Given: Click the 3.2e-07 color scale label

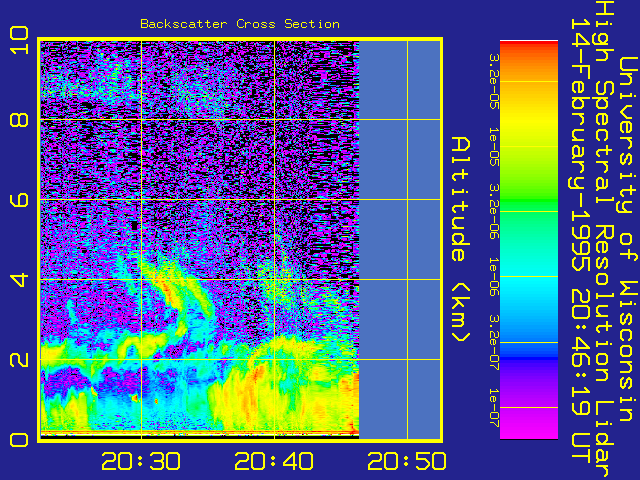Looking at the screenshot, I should click(x=494, y=342).
